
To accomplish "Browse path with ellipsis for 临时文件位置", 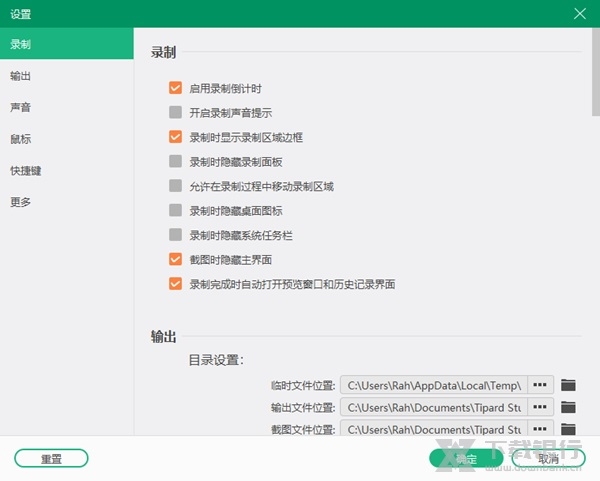I will pos(540,385).
